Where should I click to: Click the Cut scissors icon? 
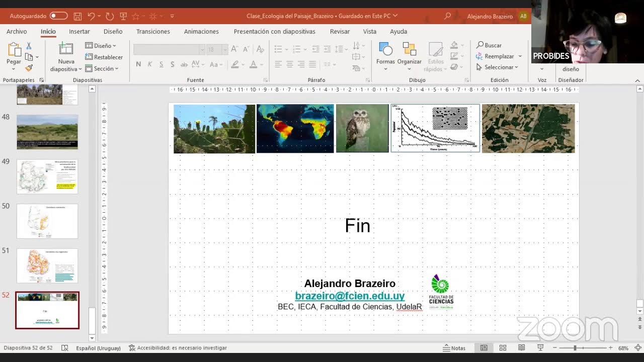tap(29, 46)
